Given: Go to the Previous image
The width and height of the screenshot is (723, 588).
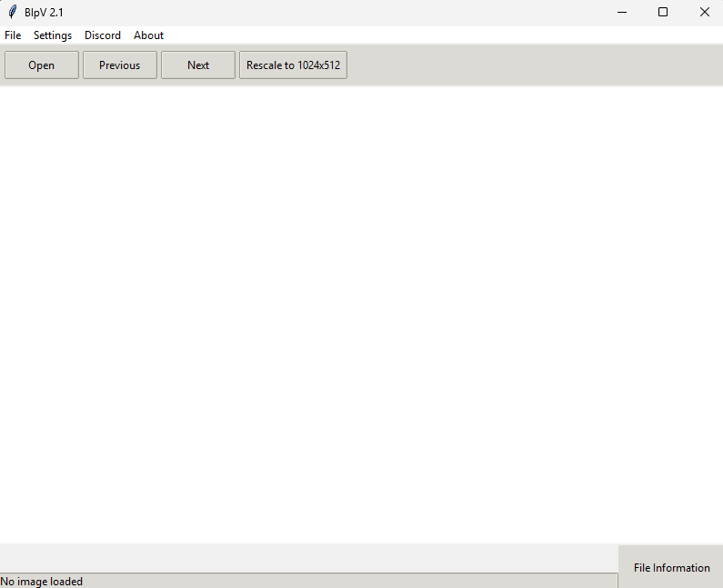Looking at the screenshot, I should point(120,65).
